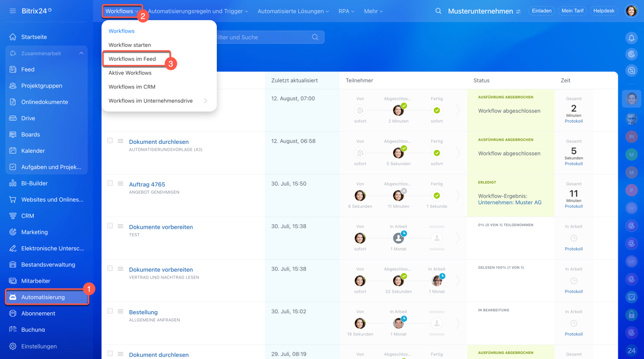Open Kalender in the left sidebar
The height and width of the screenshot is (359, 644).
click(33, 151)
